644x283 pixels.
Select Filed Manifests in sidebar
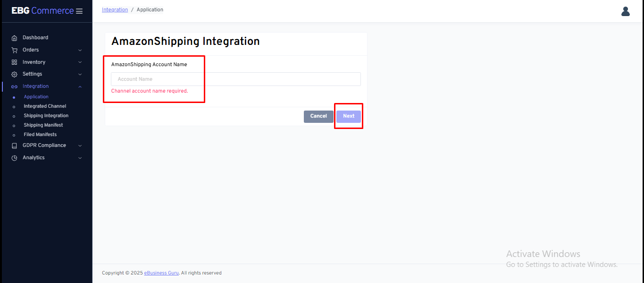(40, 135)
